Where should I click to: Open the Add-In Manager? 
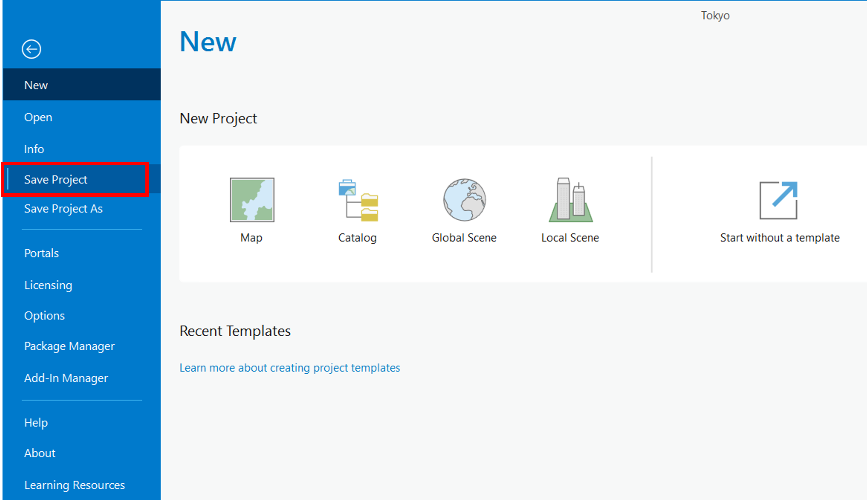click(x=82, y=378)
